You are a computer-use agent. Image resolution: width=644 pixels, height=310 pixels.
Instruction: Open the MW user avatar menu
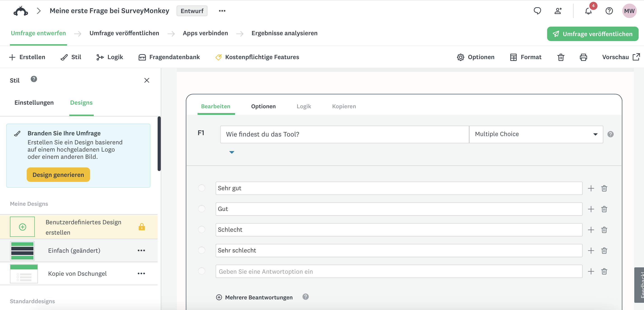tap(629, 11)
